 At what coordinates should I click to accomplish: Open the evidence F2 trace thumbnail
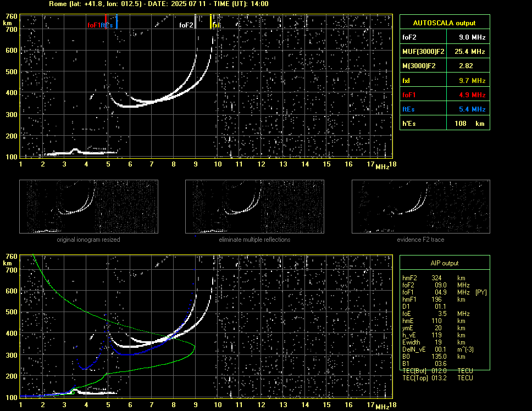421,207
